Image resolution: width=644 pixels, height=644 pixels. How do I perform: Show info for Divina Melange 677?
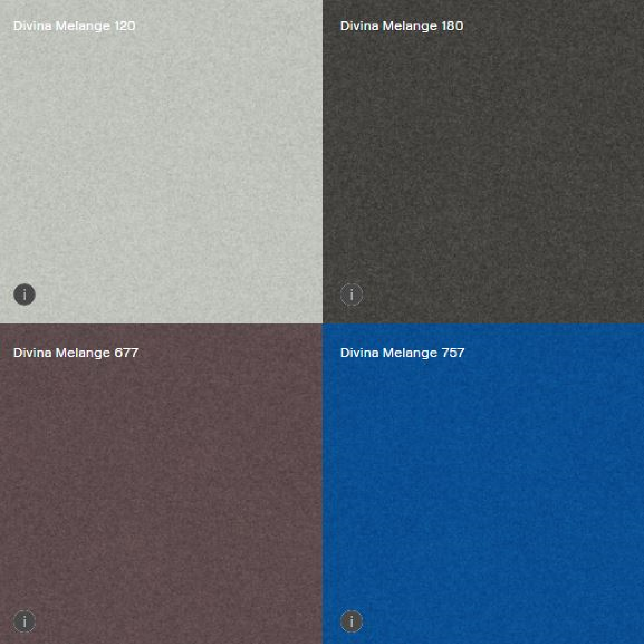24,621
